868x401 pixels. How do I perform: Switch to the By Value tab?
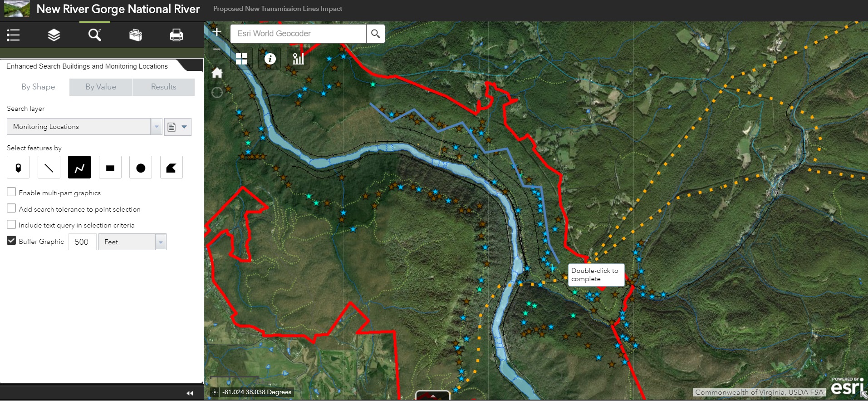click(101, 87)
